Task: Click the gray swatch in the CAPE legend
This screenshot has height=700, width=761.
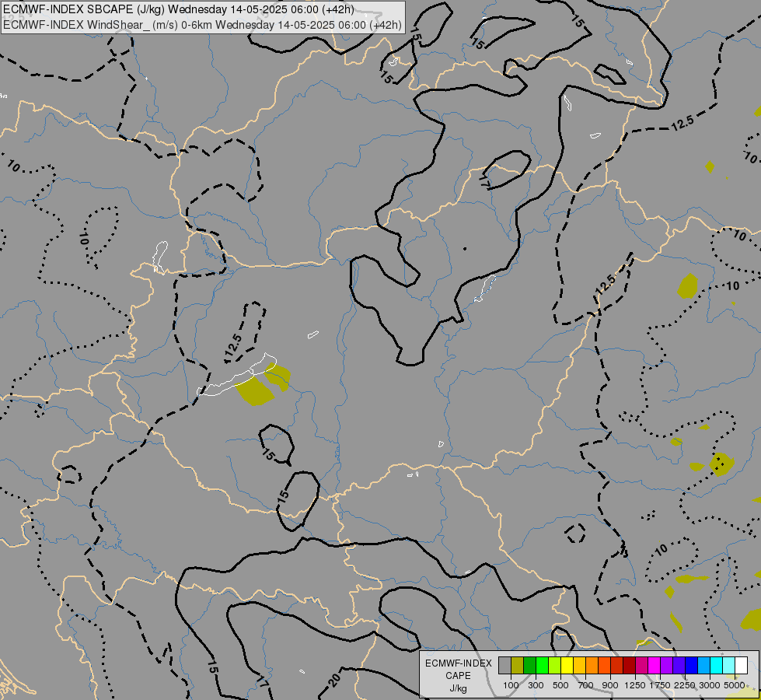Action: coord(504,666)
